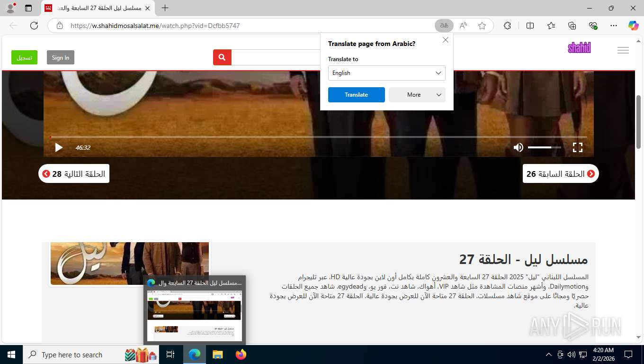The image size is (644, 364).
Task: Click the shahid logo
Action: tap(580, 47)
